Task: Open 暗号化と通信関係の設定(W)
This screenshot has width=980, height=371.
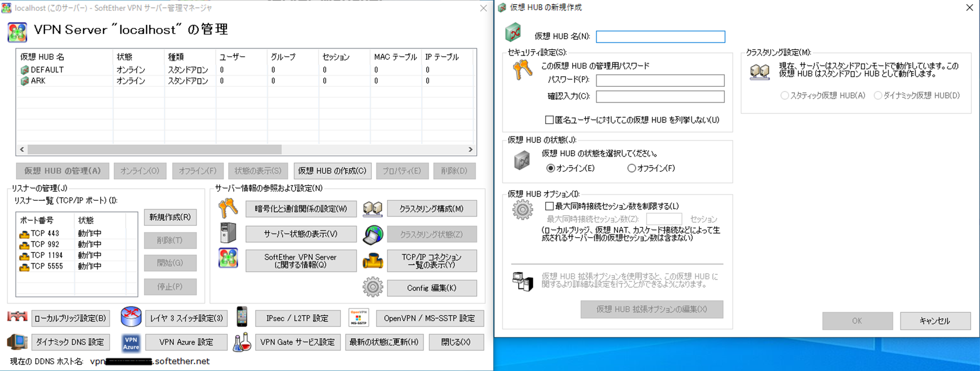Action: pyautogui.click(x=301, y=208)
